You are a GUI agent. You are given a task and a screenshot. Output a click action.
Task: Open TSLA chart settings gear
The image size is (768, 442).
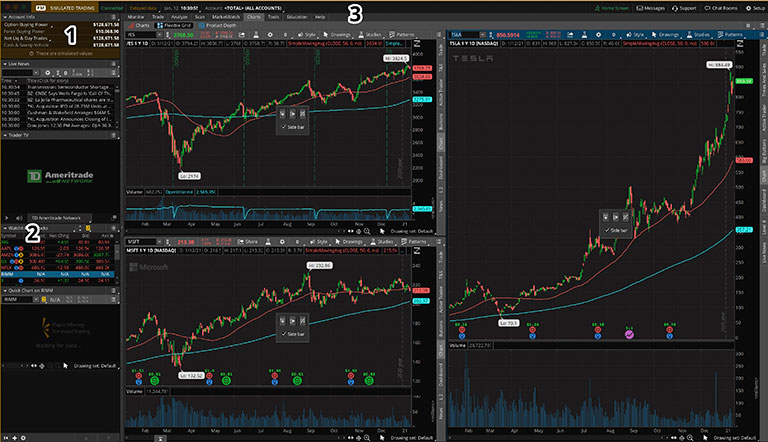coord(598,35)
